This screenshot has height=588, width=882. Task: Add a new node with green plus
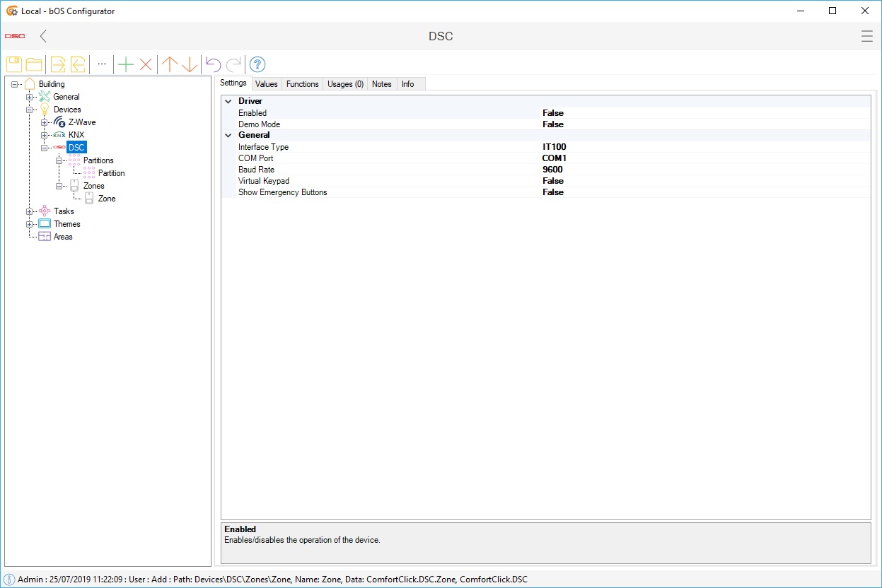click(125, 64)
